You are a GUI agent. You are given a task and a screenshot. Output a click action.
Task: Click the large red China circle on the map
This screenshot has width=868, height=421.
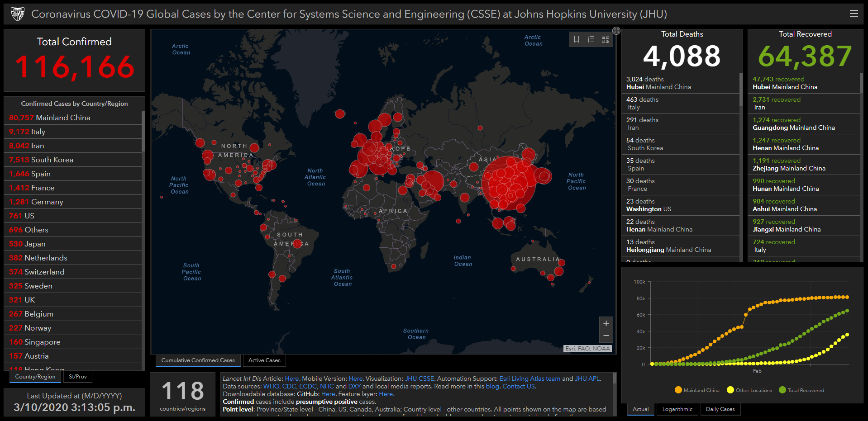[x=509, y=183]
